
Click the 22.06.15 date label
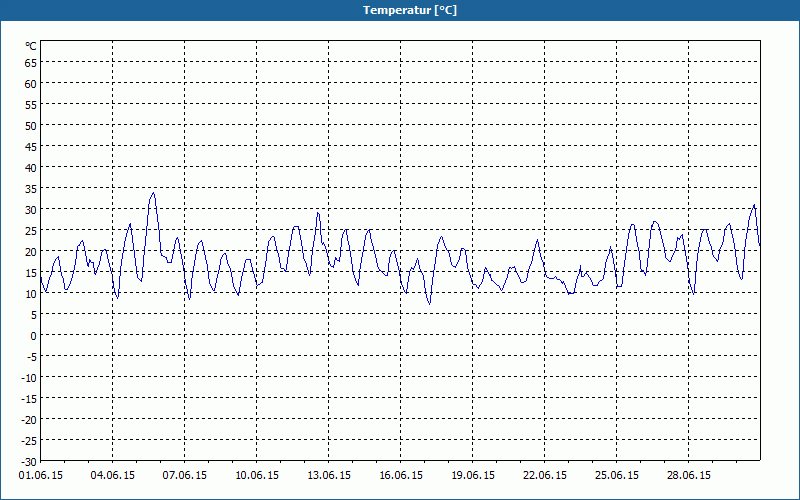tap(544, 476)
